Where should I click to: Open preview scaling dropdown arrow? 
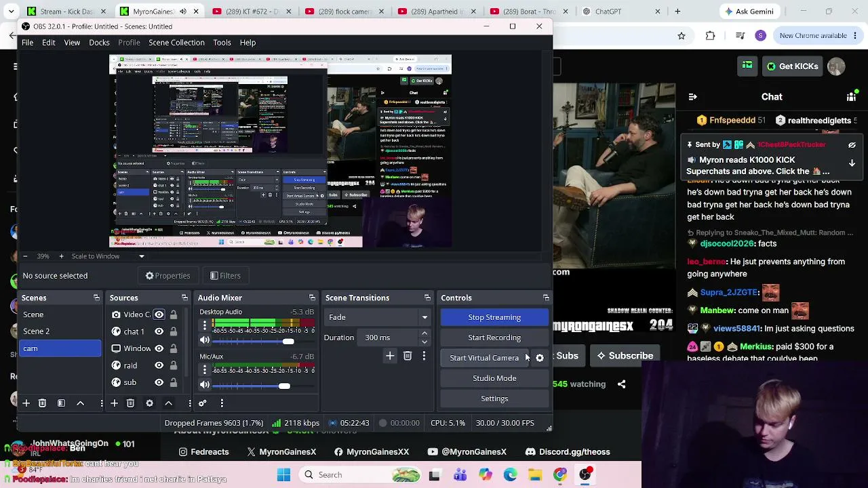(x=142, y=256)
